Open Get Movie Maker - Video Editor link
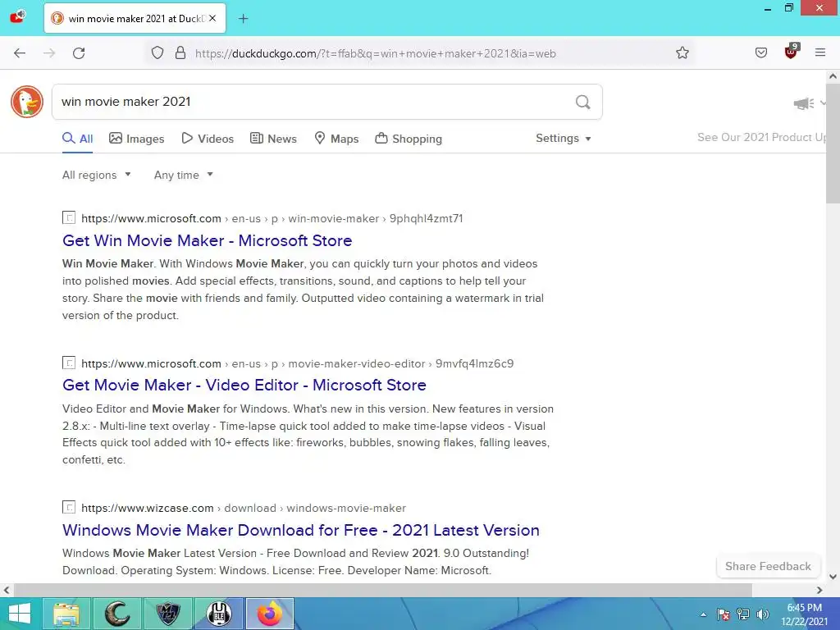The width and height of the screenshot is (840, 630). (x=244, y=386)
